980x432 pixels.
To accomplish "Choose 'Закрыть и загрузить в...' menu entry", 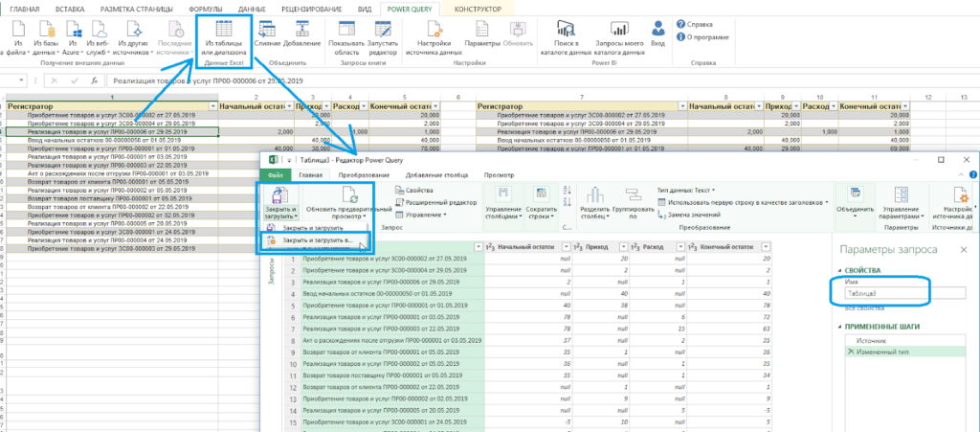I will 316,239.
